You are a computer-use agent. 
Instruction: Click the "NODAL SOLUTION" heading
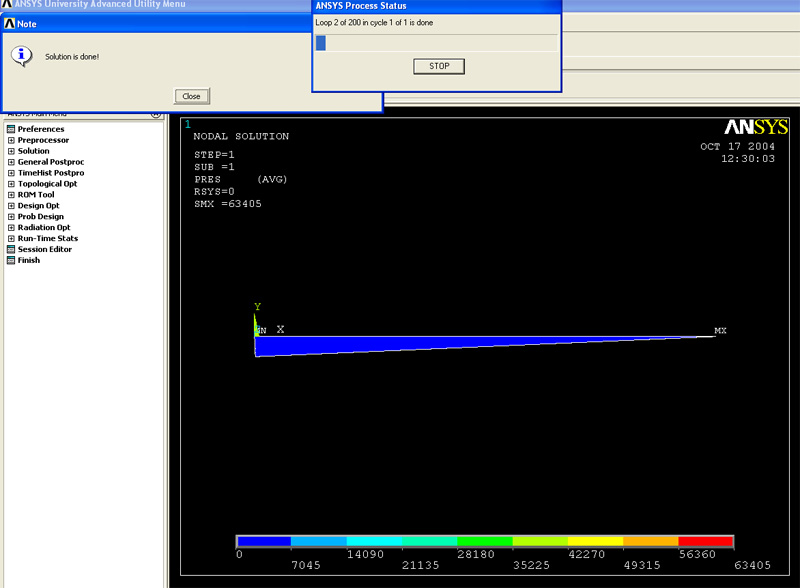coord(241,136)
